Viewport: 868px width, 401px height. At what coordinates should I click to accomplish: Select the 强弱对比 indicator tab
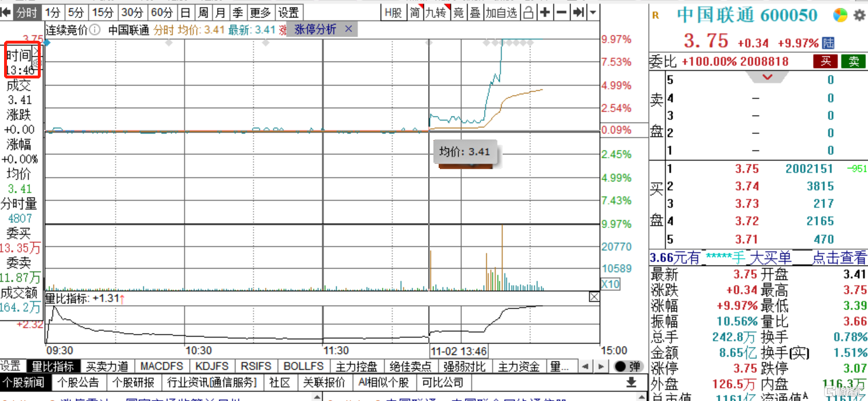pyautogui.click(x=464, y=366)
